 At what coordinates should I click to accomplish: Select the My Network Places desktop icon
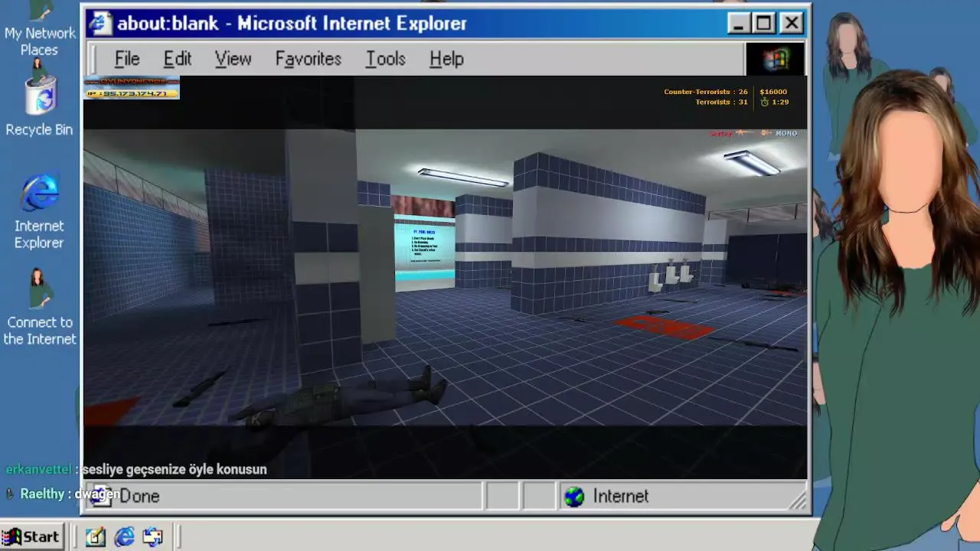[39, 29]
